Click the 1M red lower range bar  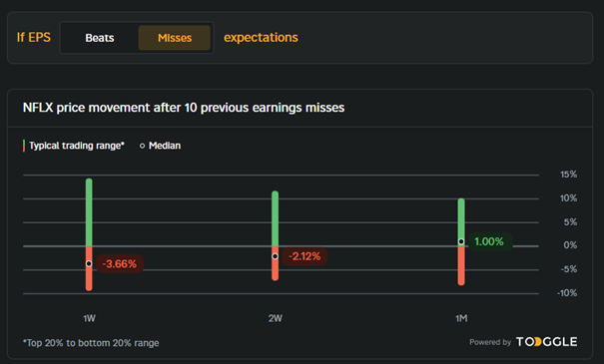tap(461, 266)
